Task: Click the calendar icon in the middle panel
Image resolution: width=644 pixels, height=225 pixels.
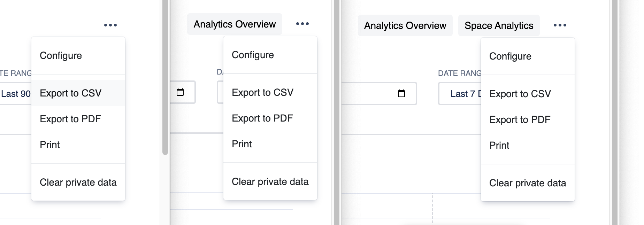Action: click(180, 92)
